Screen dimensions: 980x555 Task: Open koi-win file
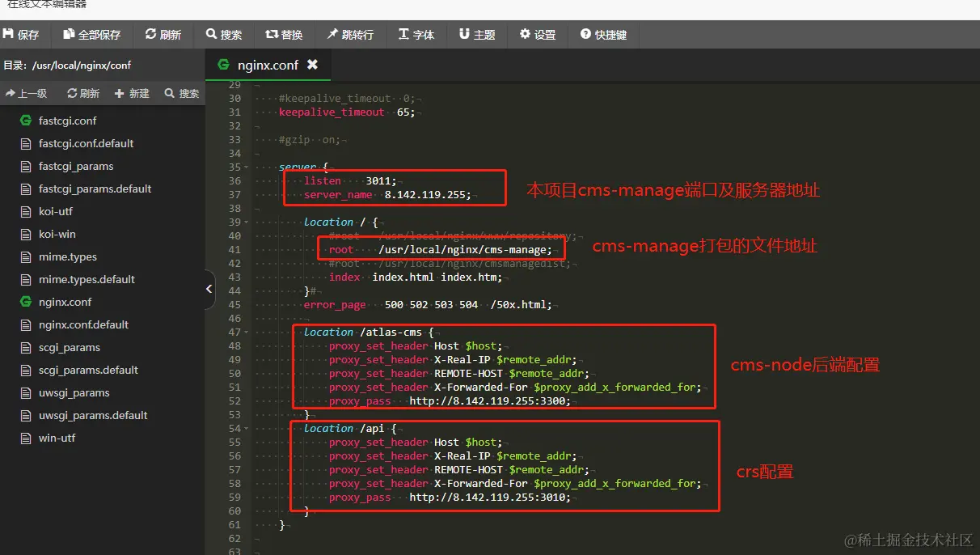click(x=57, y=234)
